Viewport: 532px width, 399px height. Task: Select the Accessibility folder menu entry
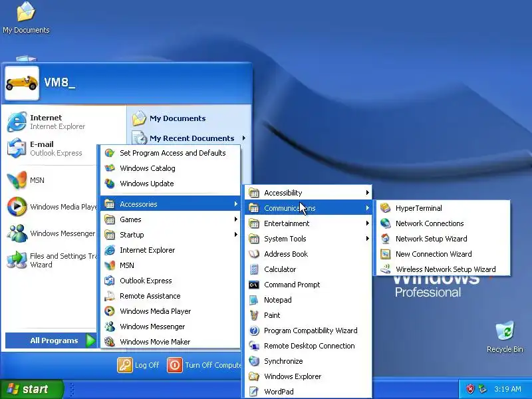pos(308,193)
